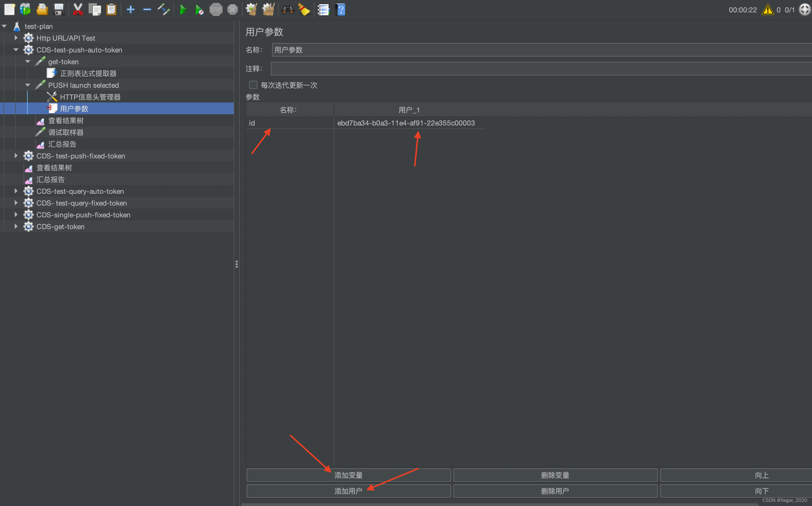Click Start no pauses icon

pos(199,9)
